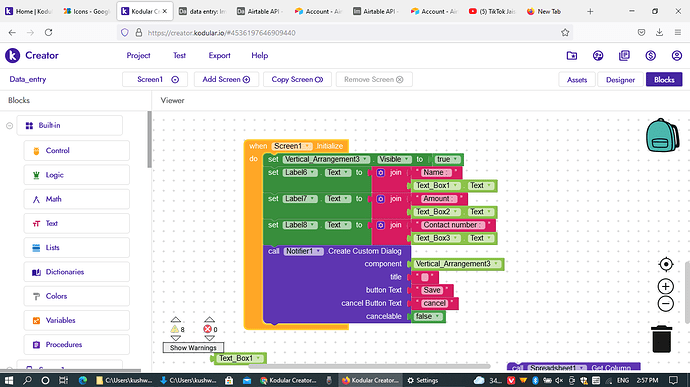The height and width of the screenshot is (387, 690).
Task: Click the Blocks panel vertical scrollbar
Action: click(x=149, y=140)
